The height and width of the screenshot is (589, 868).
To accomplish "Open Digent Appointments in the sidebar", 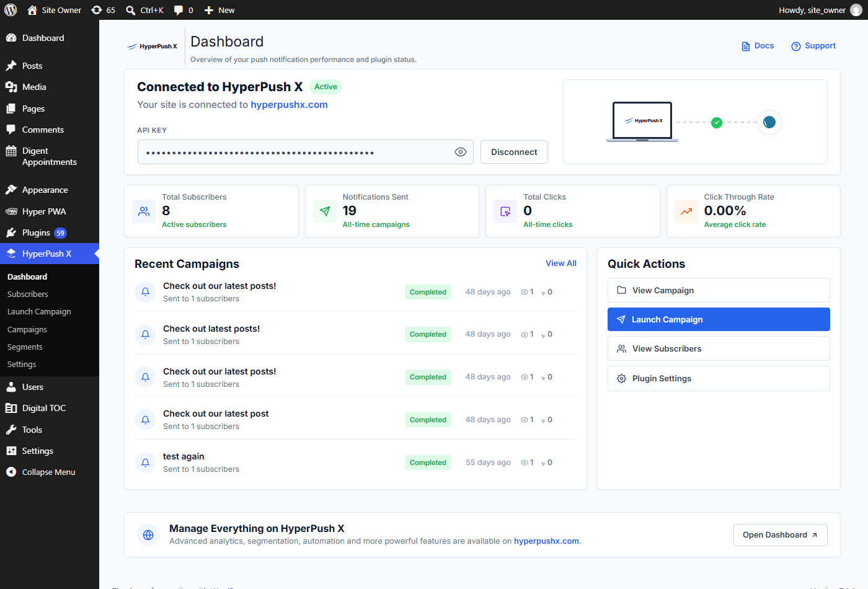I will [x=50, y=156].
